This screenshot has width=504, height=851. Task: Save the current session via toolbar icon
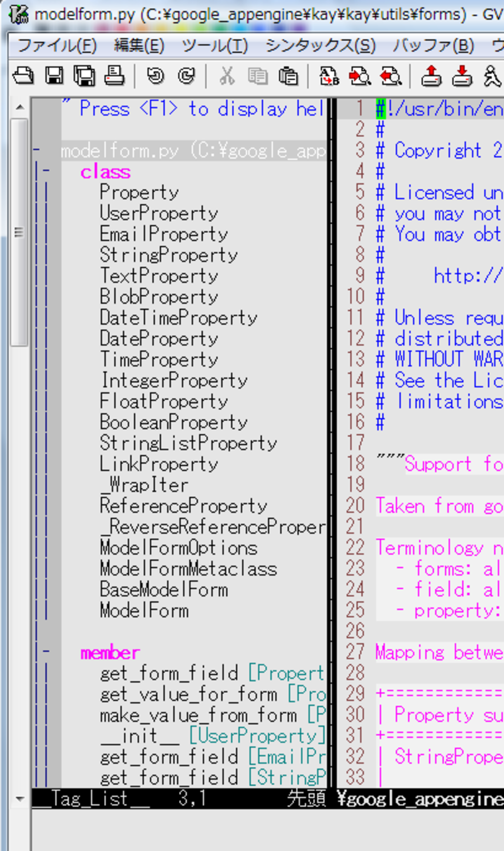point(462,76)
